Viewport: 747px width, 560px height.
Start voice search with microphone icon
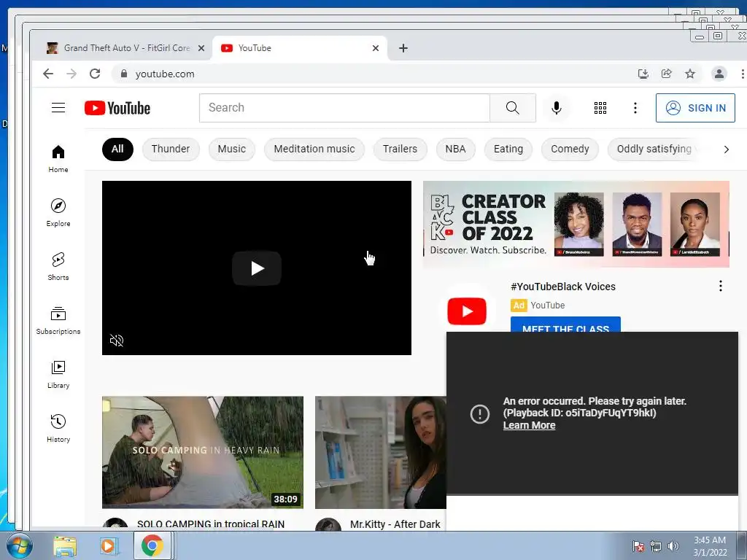click(x=556, y=108)
